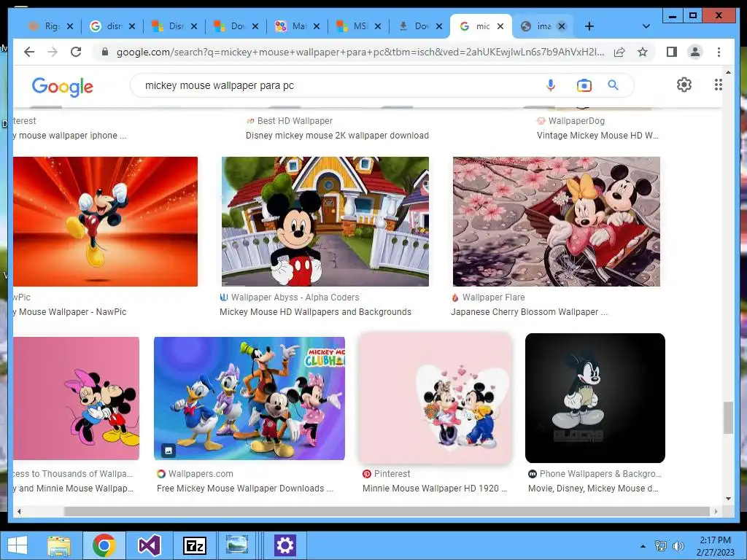Screen dimensions: 747x560
Task: Open the dark angry Mickey thumbnail
Action: (595, 398)
